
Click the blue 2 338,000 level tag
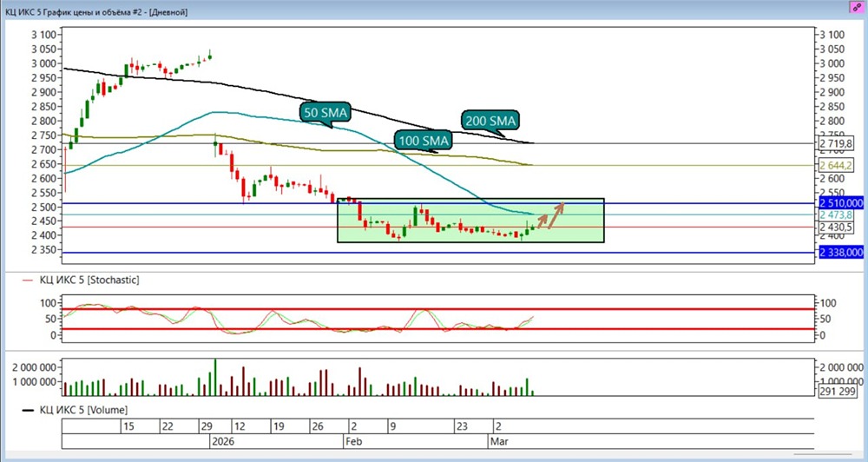point(840,253)
